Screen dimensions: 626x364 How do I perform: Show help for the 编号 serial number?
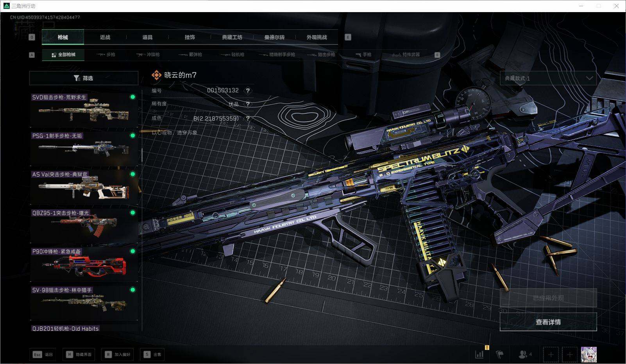coord(248,91)
